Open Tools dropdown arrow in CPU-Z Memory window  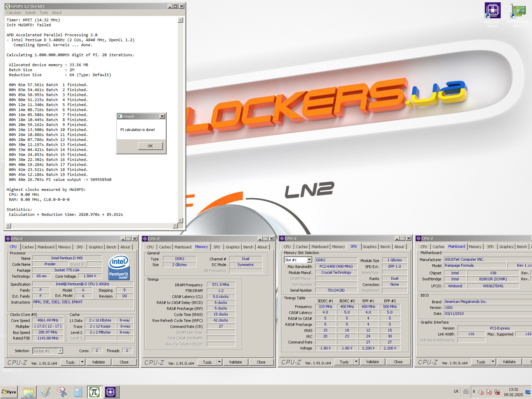tap(219, 362)
